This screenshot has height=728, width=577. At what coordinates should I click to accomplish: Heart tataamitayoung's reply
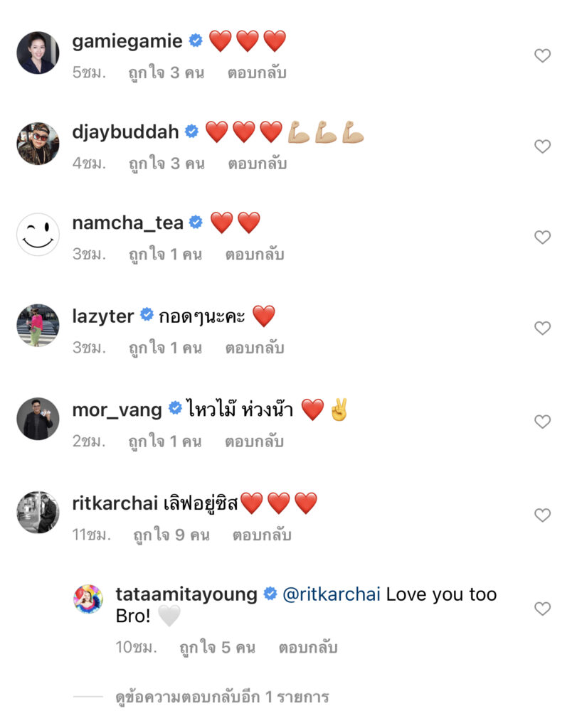click(542, 609)
